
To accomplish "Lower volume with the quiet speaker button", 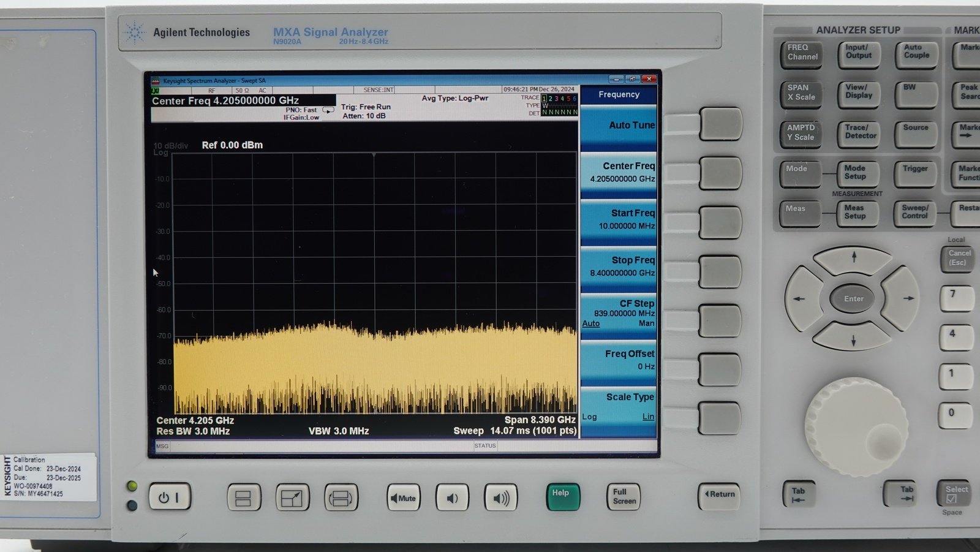I will pyautogui.click(x=452, y=497).
